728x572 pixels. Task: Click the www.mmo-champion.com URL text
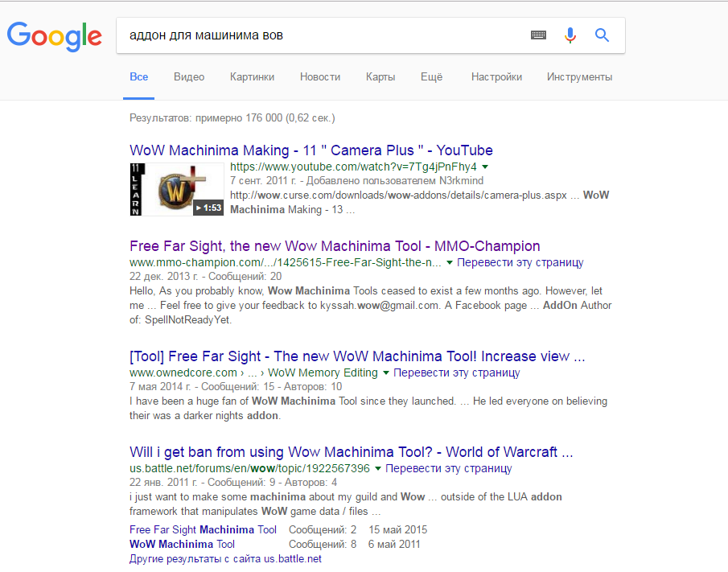click(x=285, y=263)
